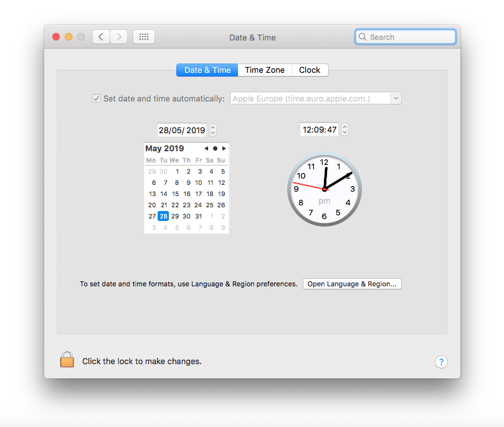Click the time stepper arrows
The height and width of the screenshot is (427, 504).
pos(345,129)
